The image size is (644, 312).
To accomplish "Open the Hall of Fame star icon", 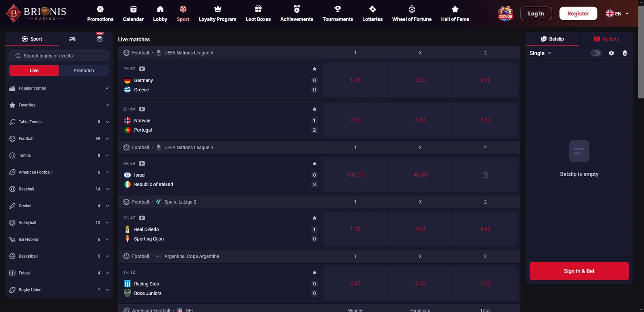I will (455, 9).
